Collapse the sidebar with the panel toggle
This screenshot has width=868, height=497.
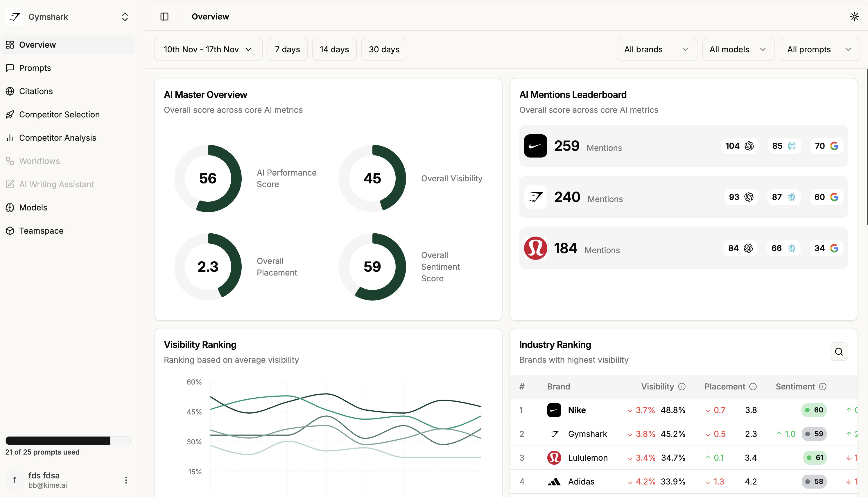164,16
